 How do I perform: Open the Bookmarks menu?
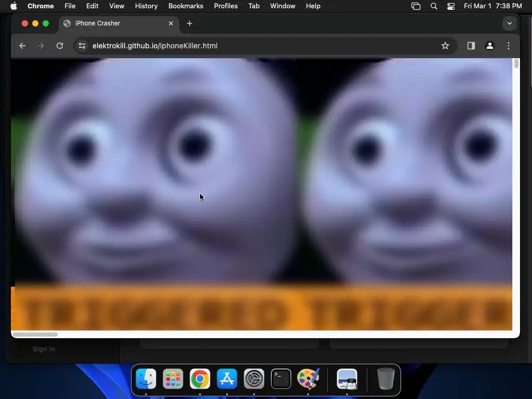click(185, 6)
